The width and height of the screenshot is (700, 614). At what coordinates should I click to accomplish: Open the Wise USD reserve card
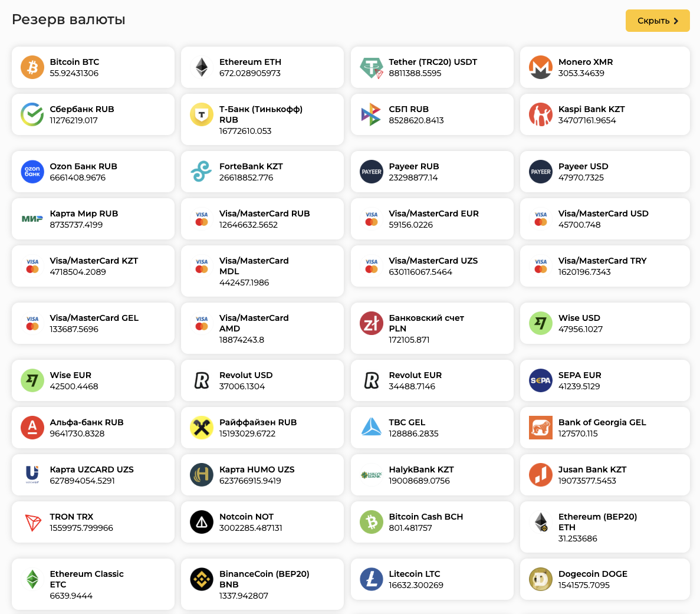tap(604, 323)
